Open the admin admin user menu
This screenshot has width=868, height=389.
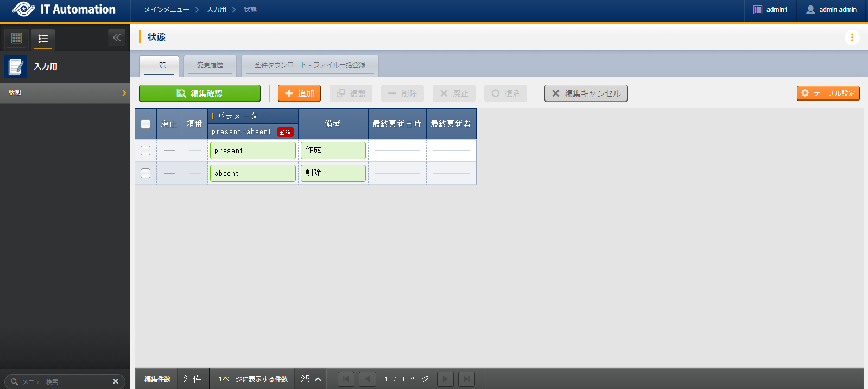tap(832, 10)
